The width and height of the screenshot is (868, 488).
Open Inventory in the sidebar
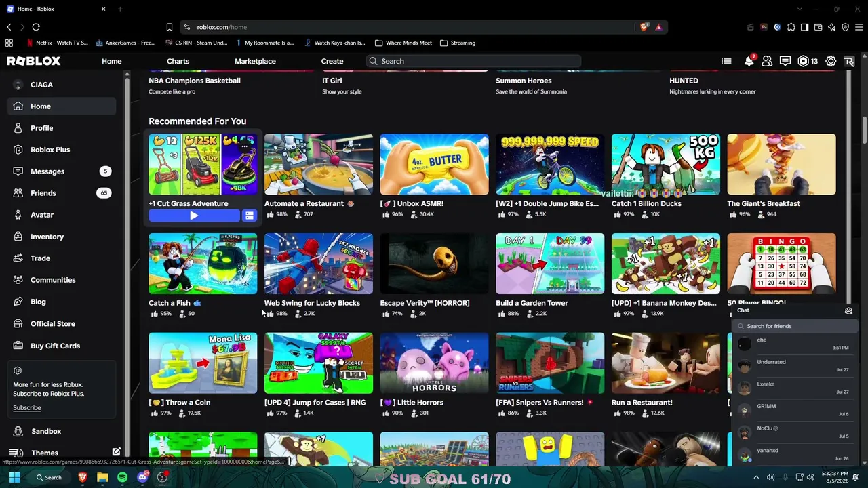pyautogui.click(x=62, y=237)
